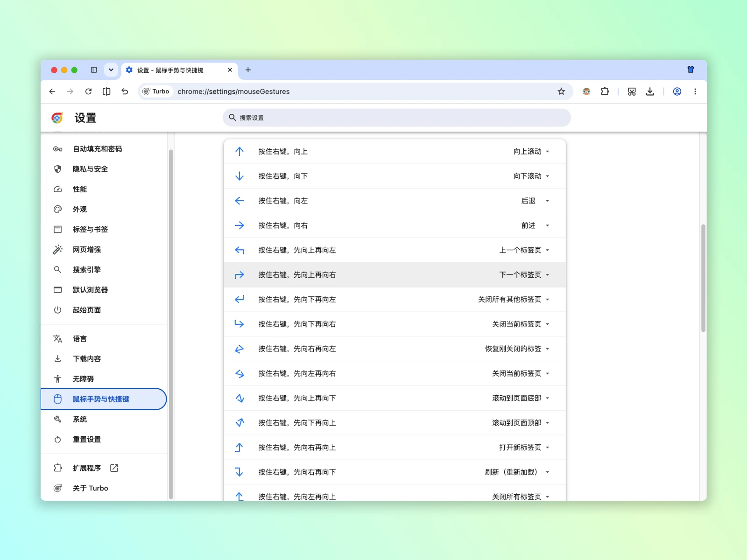The width and height of the screenshot is (747, 560).
Task: Open the 刷新（重新加载） dropdown
Action: pos(517,472)
